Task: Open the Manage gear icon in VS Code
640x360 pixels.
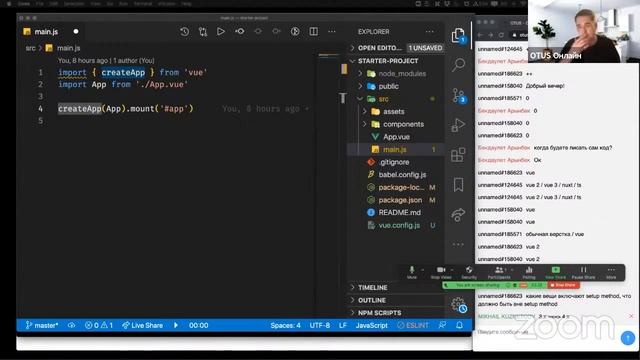Action: tap(458, 304)
